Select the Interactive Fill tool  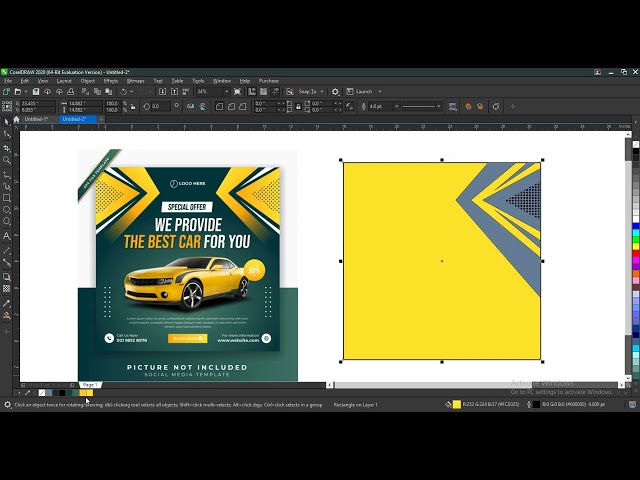7,316
